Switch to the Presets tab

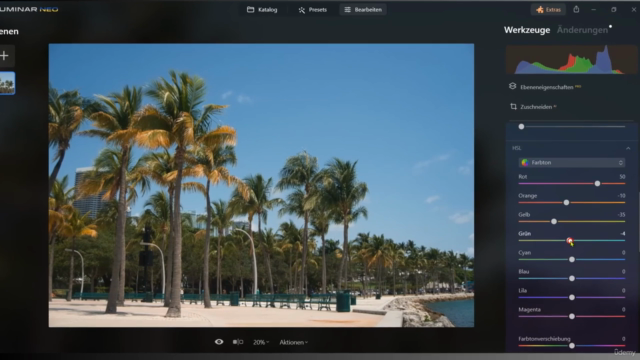[313, 9]
